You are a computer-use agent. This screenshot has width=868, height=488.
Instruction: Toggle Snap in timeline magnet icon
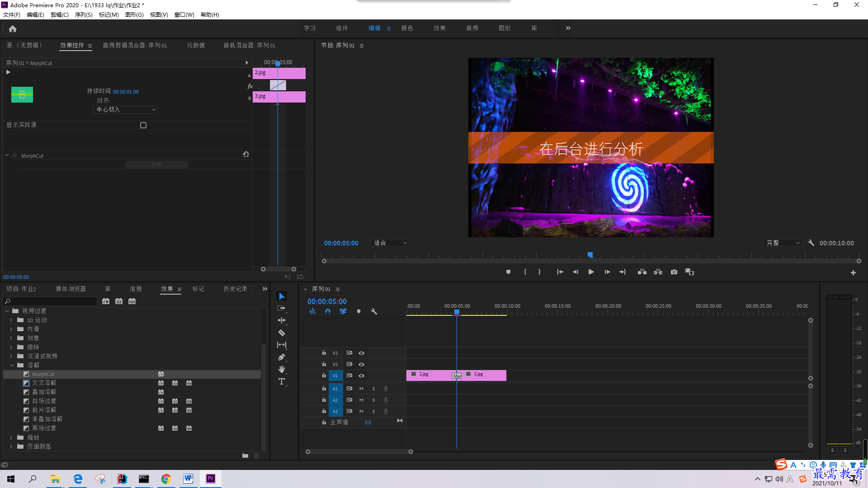point(328,311)
